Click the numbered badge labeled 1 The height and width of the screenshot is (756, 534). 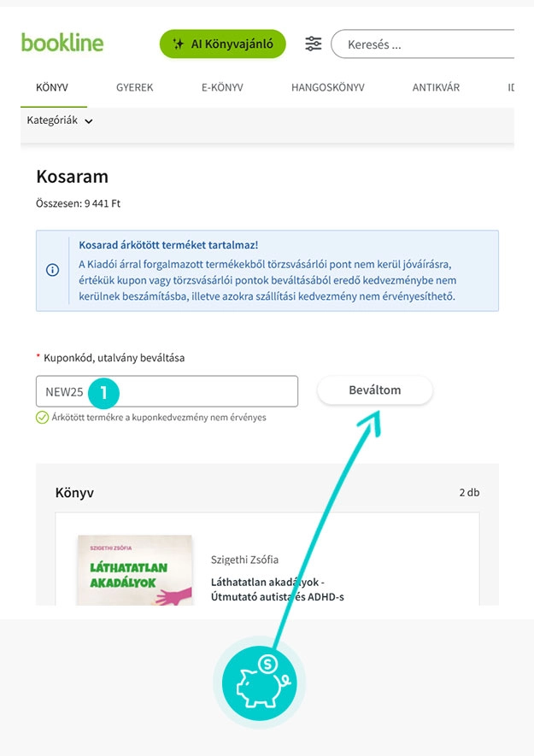[x=104, y=393]
